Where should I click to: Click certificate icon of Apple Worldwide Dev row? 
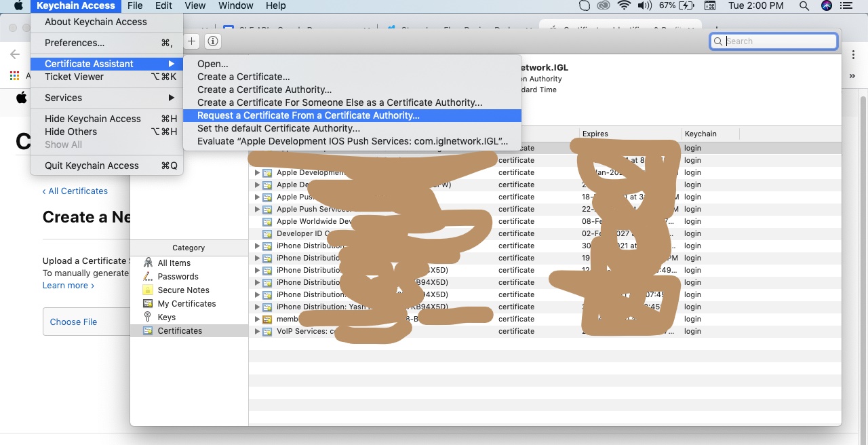pyautogui.click(x=267, y=222)
